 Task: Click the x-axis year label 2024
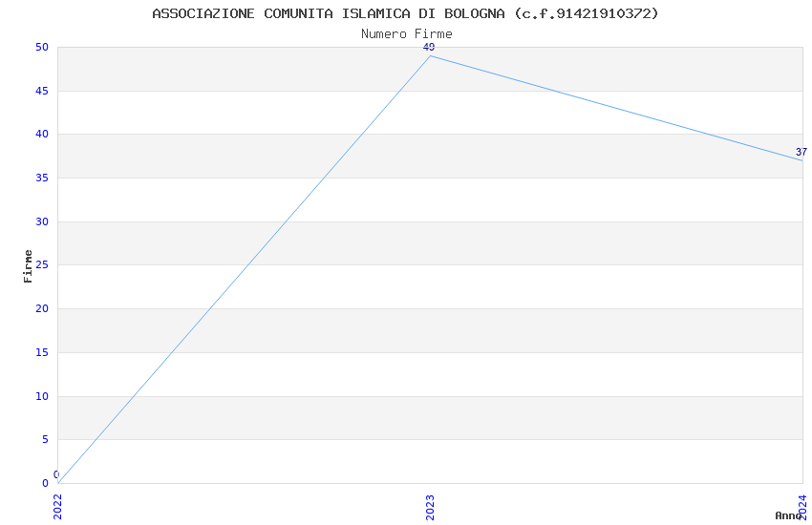(802, 507)
